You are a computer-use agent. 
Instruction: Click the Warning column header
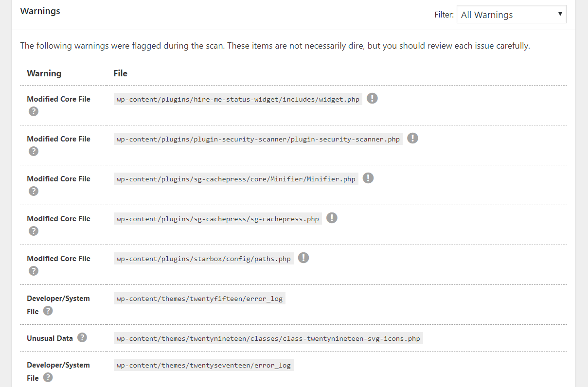pyautogui.click(x=44, y=73)
